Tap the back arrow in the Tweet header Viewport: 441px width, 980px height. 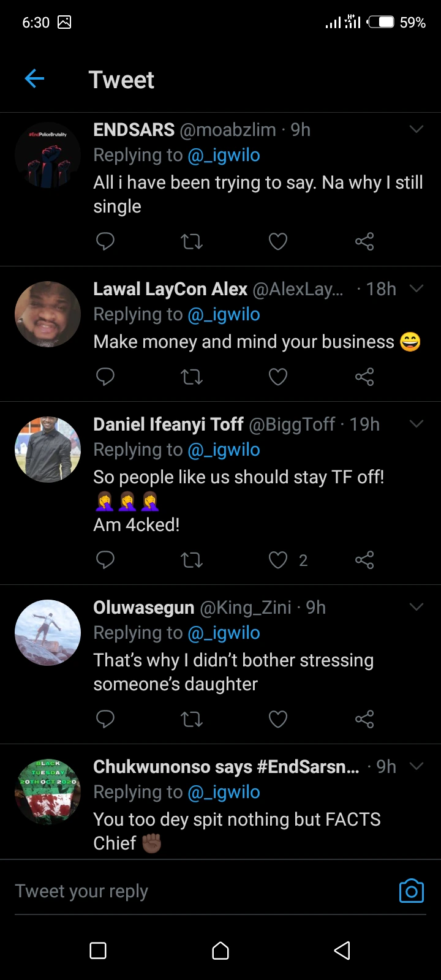coord(35,79)
